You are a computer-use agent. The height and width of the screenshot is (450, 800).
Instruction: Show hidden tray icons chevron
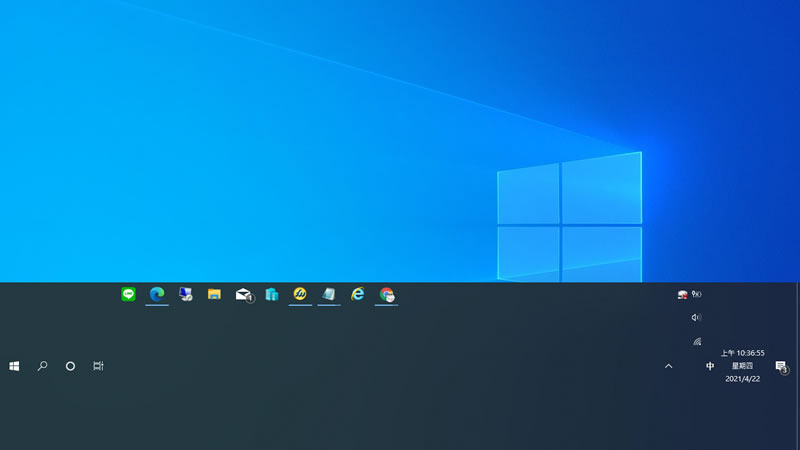tap(668, 366)
